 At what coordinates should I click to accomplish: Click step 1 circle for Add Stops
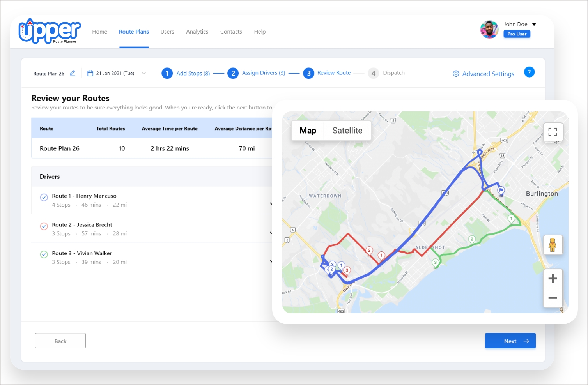coord(167,73)
